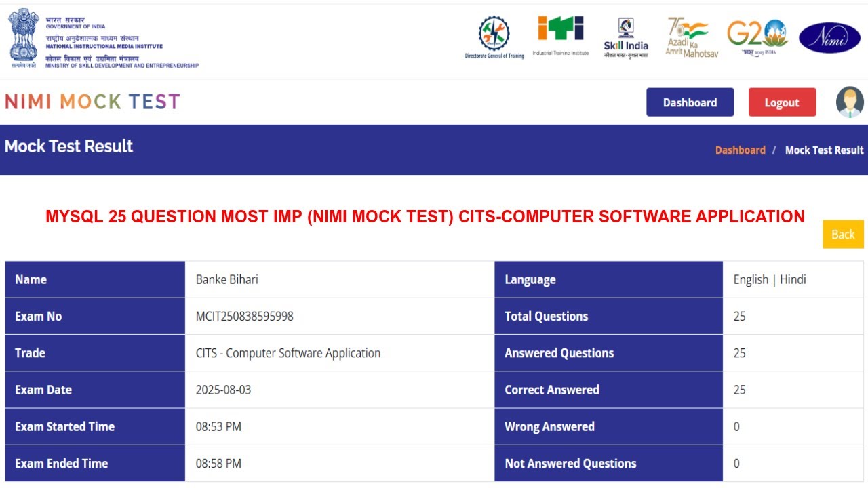This screenshot has width=868, height=488.
Task: Select the English | Hindi language value
Action: click(x=770, y=279)
